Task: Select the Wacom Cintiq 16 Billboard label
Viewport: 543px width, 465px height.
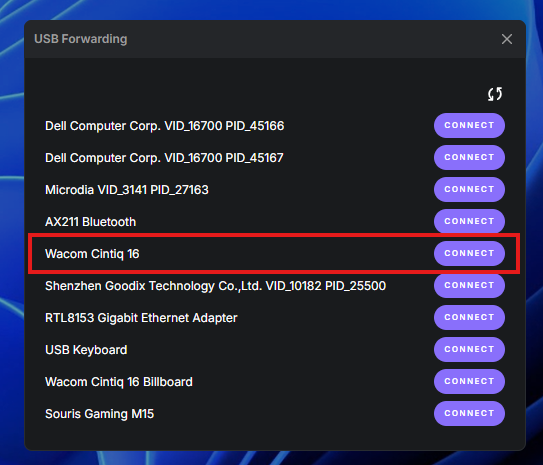Action: click(119, 382)
